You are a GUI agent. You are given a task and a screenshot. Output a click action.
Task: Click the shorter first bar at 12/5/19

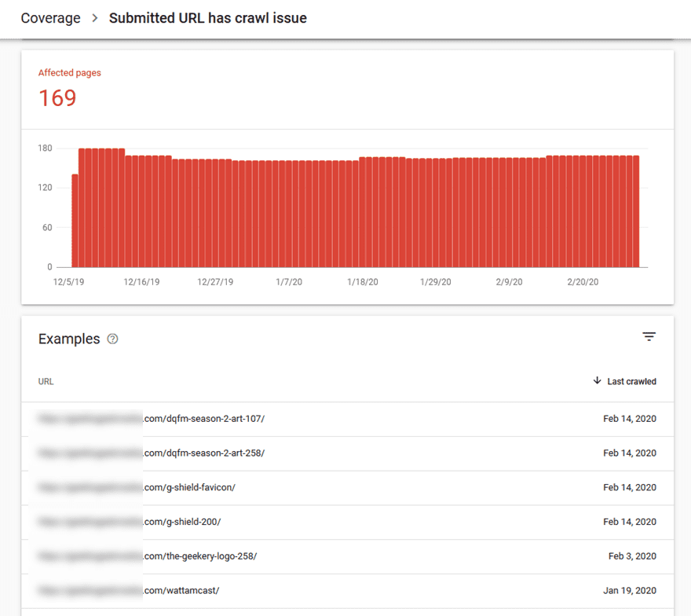point(75,221)
